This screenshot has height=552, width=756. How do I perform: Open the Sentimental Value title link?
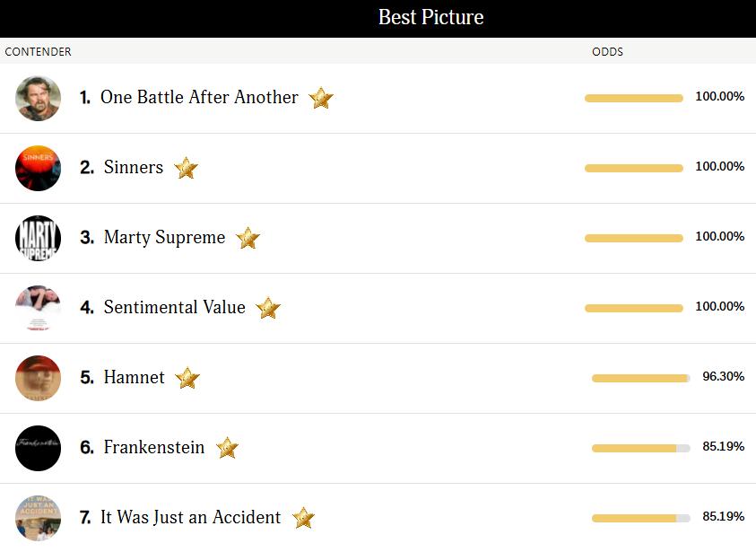coord(174,307)
